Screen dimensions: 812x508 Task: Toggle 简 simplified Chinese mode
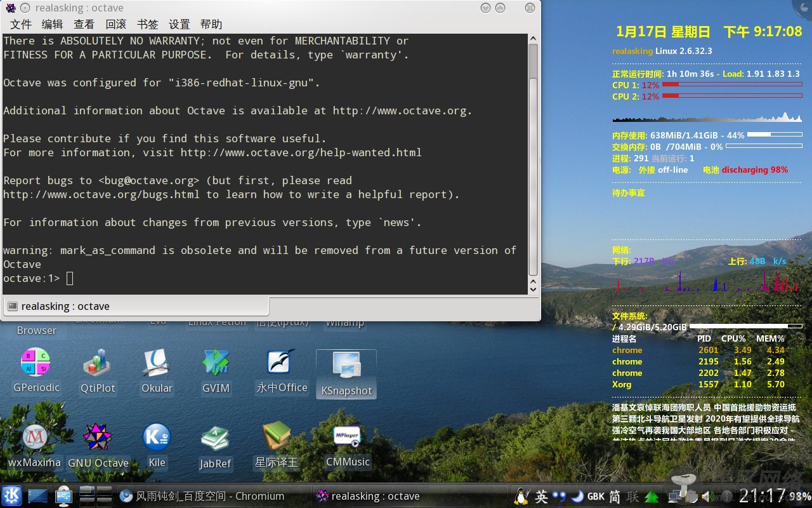(615, 497)
